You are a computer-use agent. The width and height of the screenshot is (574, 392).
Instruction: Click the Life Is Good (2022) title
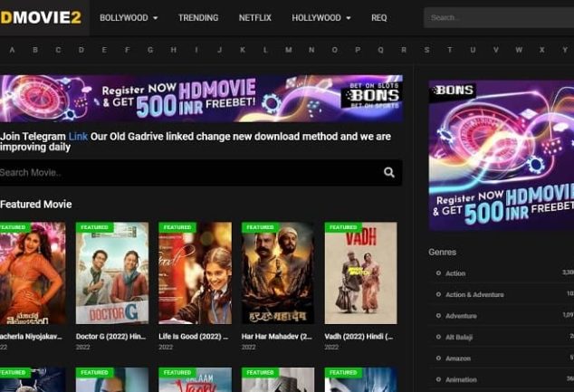[x=194, y=337]
